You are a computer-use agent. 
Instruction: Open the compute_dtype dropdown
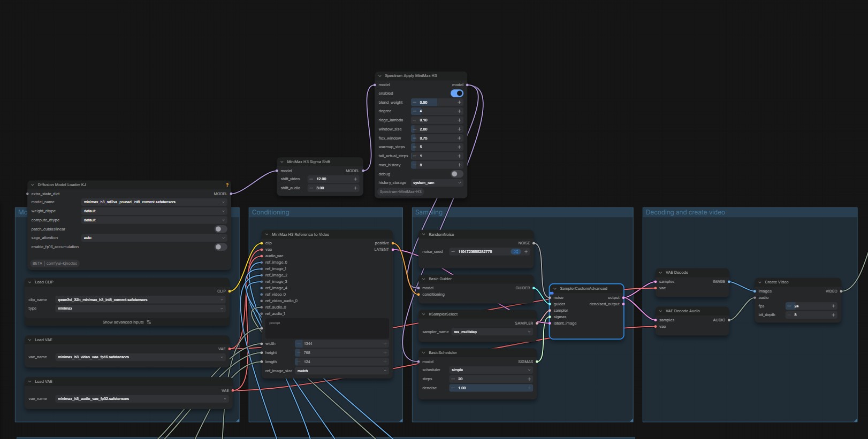click(x=154, y=220)
